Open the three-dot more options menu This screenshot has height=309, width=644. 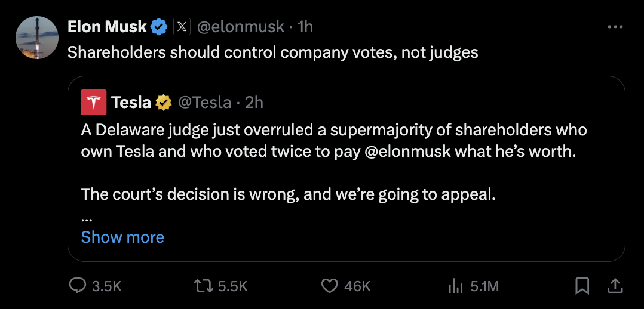pyautogui.click(x=615, y=27)
